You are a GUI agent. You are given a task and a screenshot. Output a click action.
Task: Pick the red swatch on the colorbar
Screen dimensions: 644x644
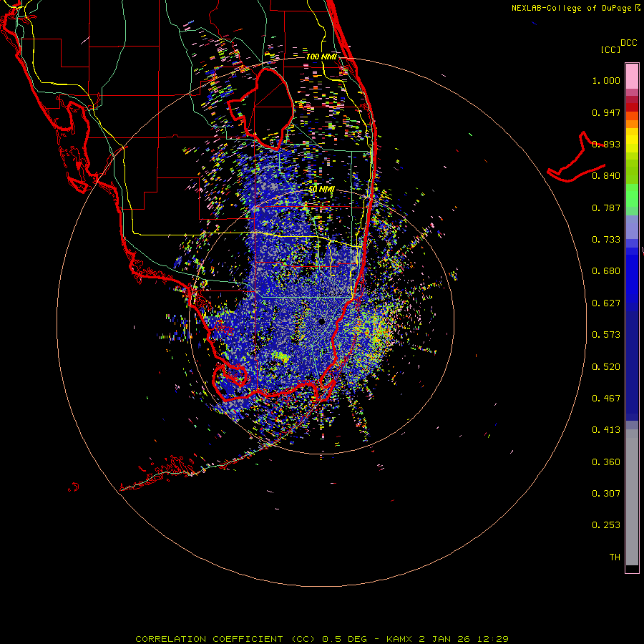pyautogui.click(x=632, y=107)
